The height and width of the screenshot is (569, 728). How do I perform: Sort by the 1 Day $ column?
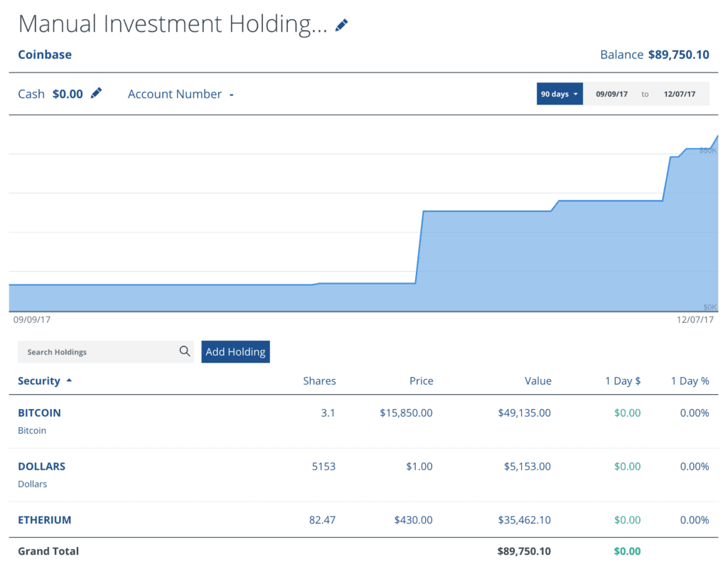pos(623,381)
